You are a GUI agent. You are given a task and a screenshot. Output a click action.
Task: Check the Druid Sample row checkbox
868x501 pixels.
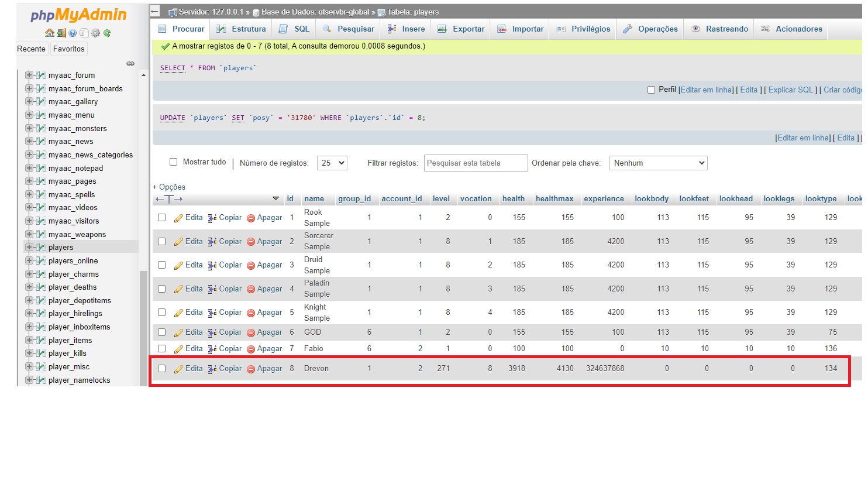pyautogui.click(x=162, y=265)
